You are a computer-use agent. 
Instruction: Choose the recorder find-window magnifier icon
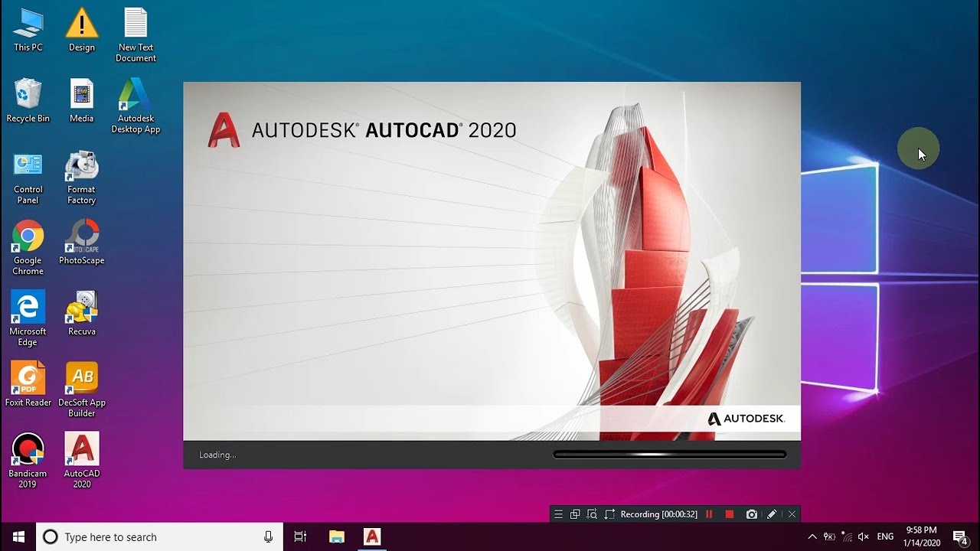(x=592, y=514)
